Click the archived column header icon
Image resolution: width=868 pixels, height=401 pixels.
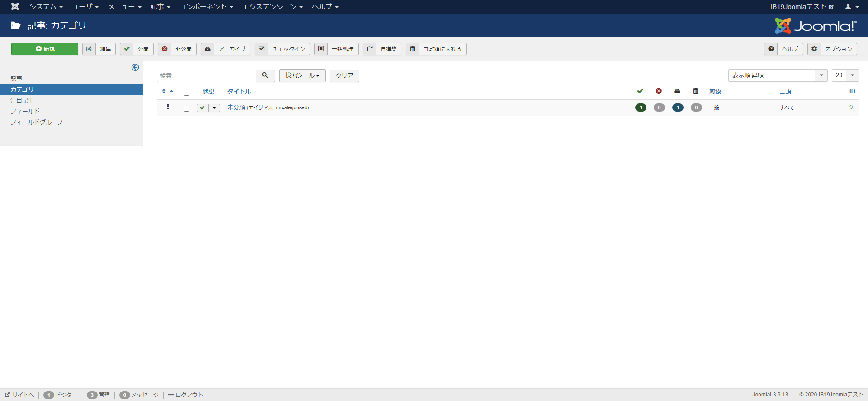[677, 91]
